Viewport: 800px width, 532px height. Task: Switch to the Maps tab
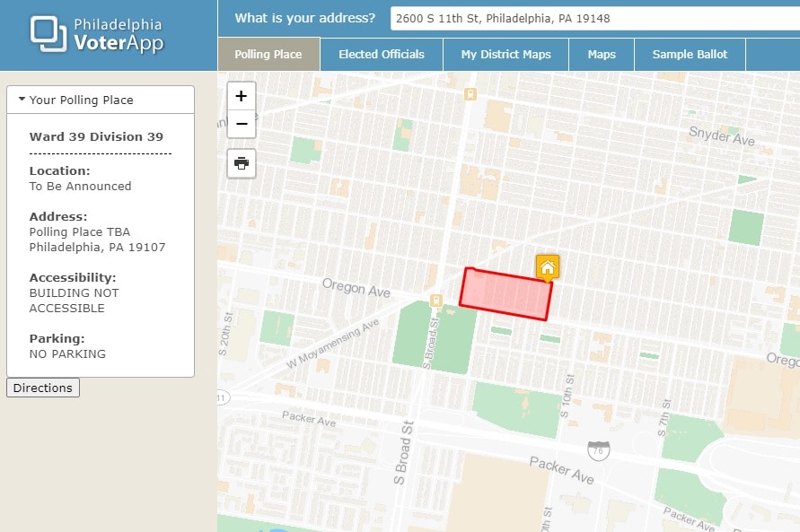602,55
